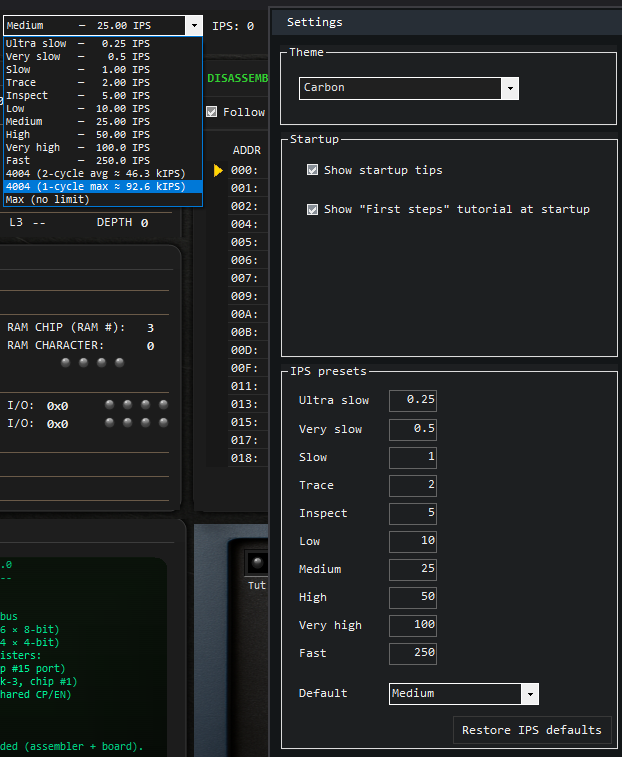Click the Medium preset value field
622x757 pixels.
(x=413, y=569)
